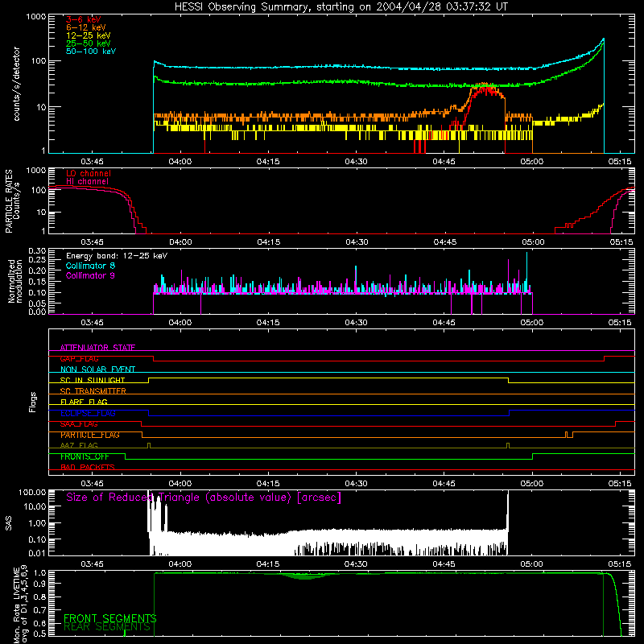The height and width of the screenshot is (644, 644).
Task: Select the Collimator 8 legend label
Action: pos(90,266)
